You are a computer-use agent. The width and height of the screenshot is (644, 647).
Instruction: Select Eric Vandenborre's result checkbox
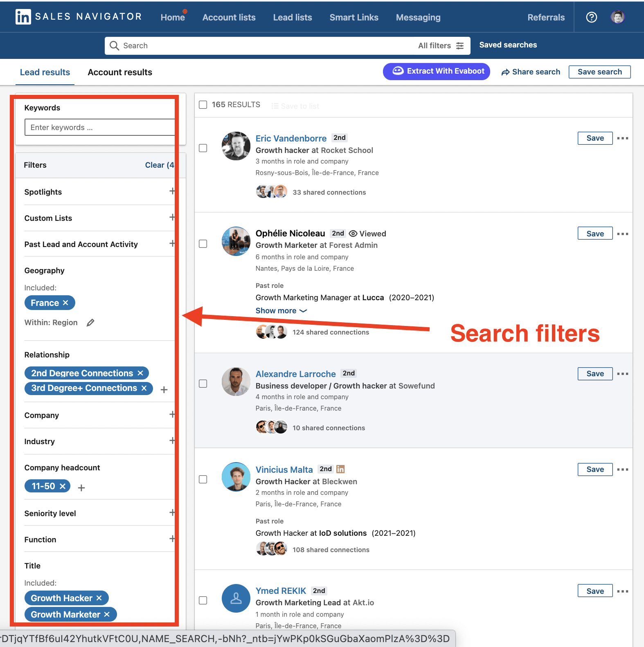coord(203,148)
